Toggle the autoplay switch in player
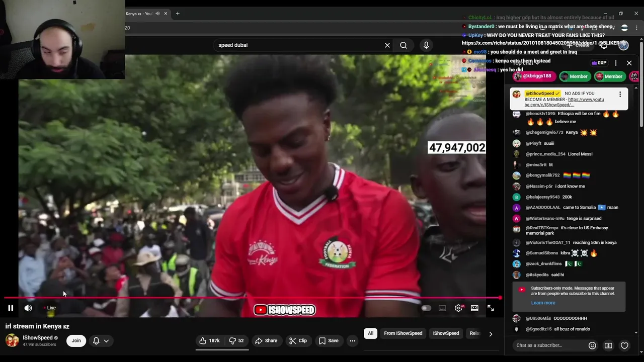Image resolution: width=644 pixels, height=362 pixels. [426, 308]
